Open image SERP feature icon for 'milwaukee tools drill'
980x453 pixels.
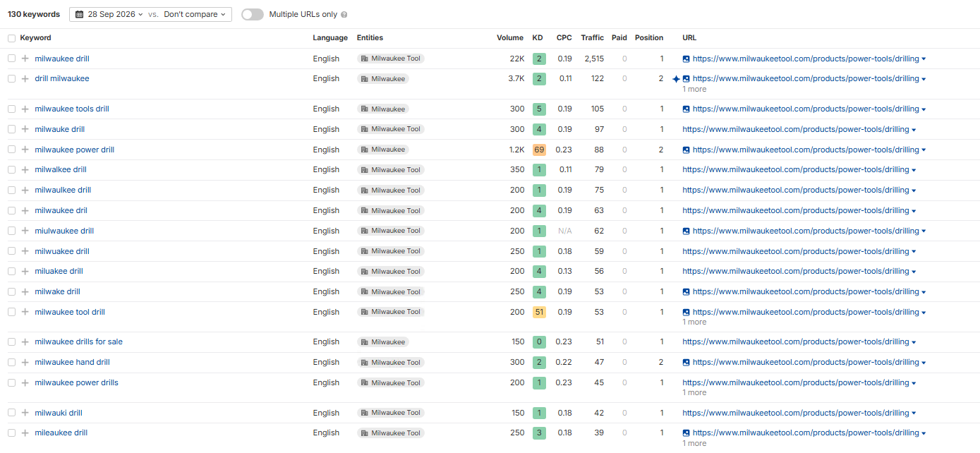point(686,109)
